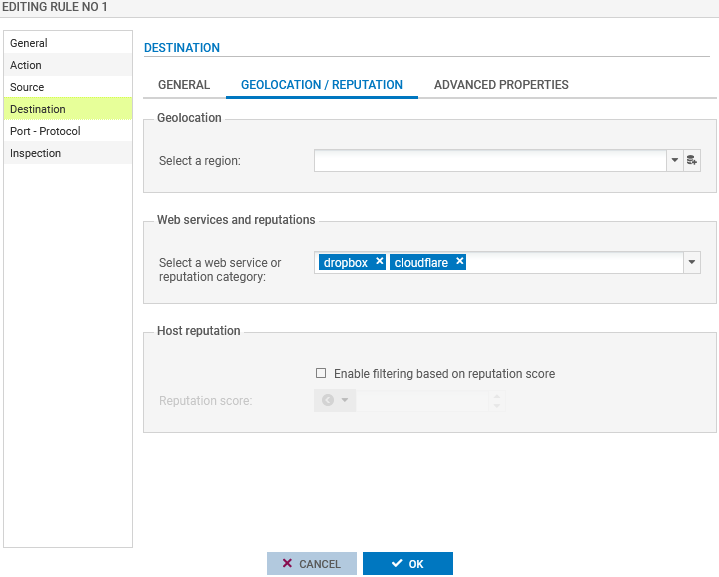Click the add region object icon

pyautogui.click(x=691, y=160)
